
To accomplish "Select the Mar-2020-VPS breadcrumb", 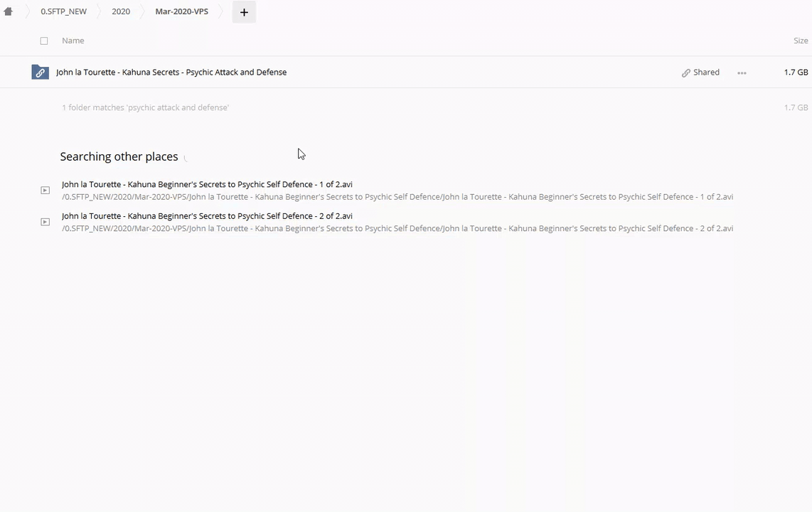I will [x=181, y=11].
